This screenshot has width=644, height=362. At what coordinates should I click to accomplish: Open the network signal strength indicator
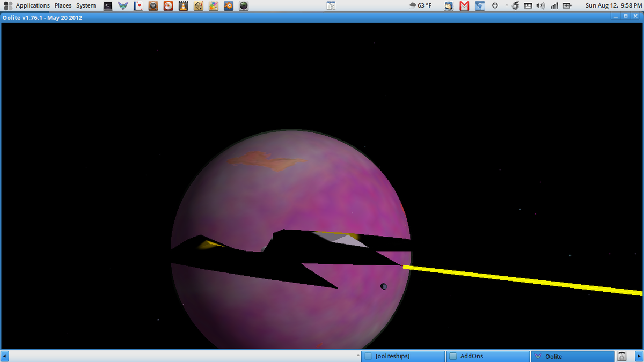[x=554, y=6]
